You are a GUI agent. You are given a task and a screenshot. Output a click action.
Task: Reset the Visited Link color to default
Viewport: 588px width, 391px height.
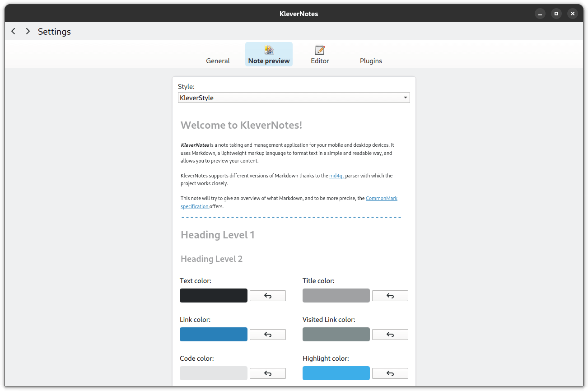coord(390,335)
